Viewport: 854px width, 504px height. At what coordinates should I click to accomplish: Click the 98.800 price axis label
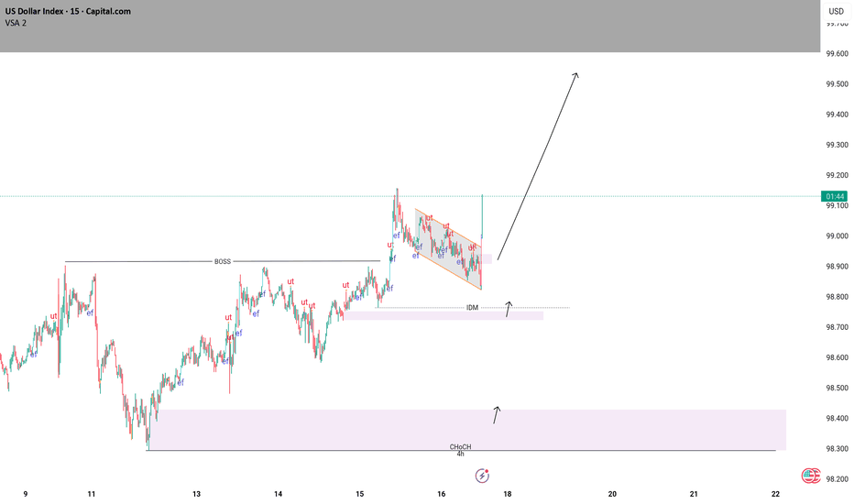(838, 297)
